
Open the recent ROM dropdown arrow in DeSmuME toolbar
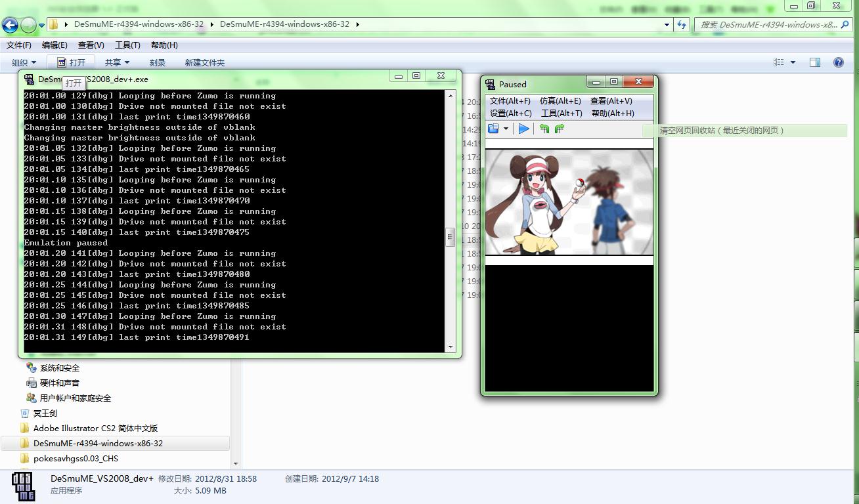point(506,129)
